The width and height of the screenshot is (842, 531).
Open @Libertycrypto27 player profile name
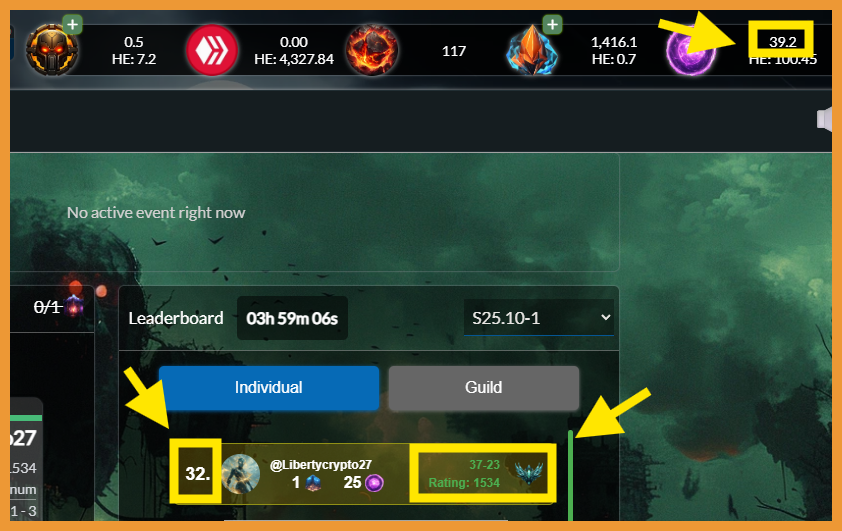(321, 464)
